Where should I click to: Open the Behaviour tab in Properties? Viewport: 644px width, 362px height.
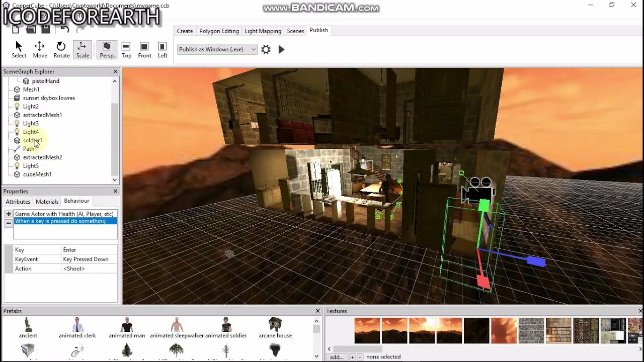[76, 201]
